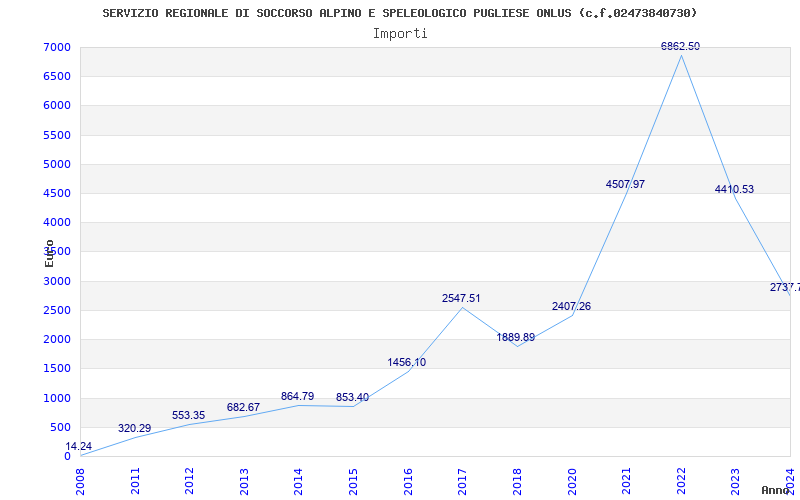The width and height of the screenshot is (800, 500).
Task: Click x-axis year 2015
Action: [x=353, y=482]
